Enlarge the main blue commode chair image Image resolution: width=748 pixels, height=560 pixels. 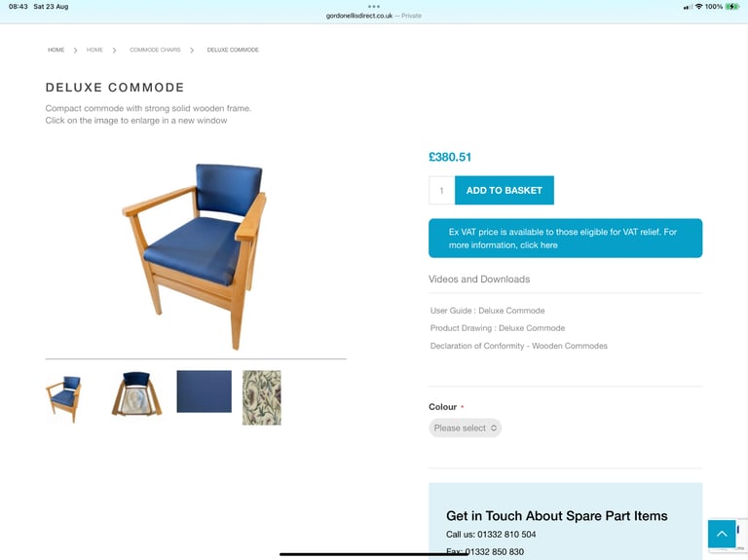[195, 256]
